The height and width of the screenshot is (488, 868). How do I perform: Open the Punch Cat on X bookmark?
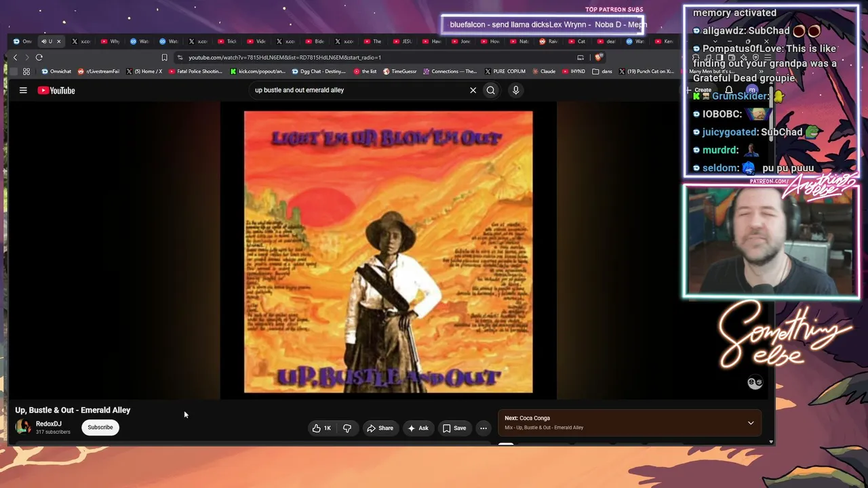[x=646, y=71]
